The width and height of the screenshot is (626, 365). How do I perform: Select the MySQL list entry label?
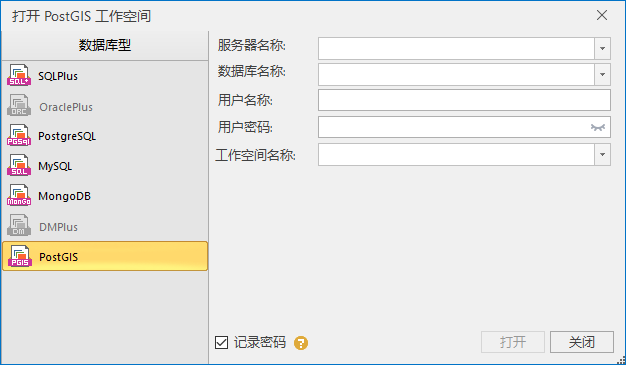55,166
